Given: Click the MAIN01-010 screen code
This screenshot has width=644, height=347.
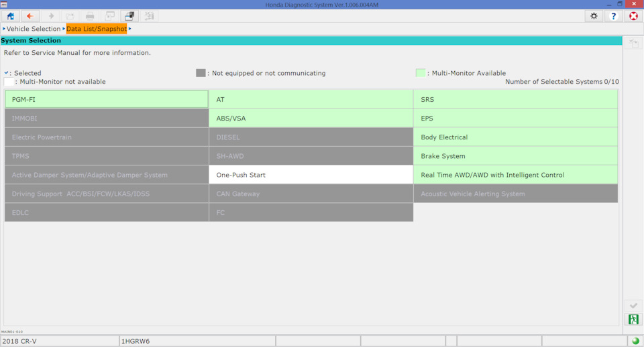Looking at the screenshot, I should 12,332.
